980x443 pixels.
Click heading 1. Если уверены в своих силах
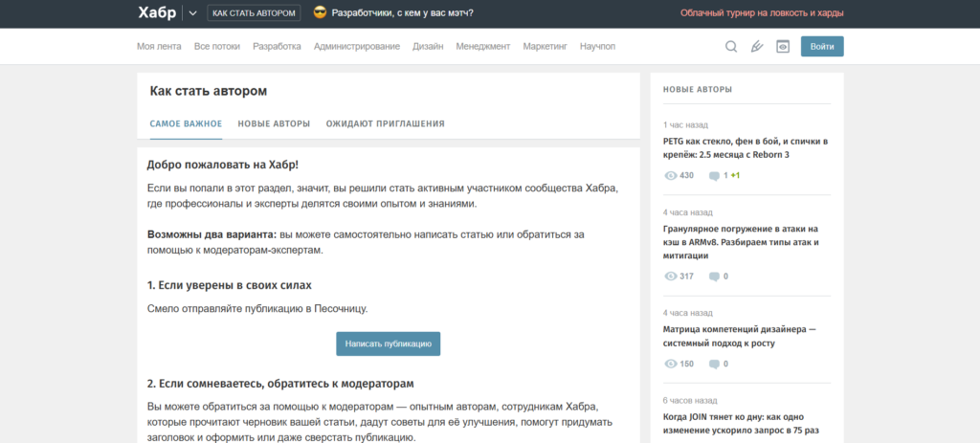click(230, 285)
